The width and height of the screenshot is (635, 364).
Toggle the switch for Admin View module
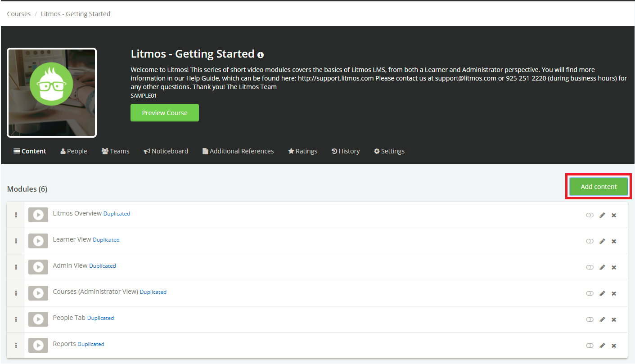(x=590, y=267)
